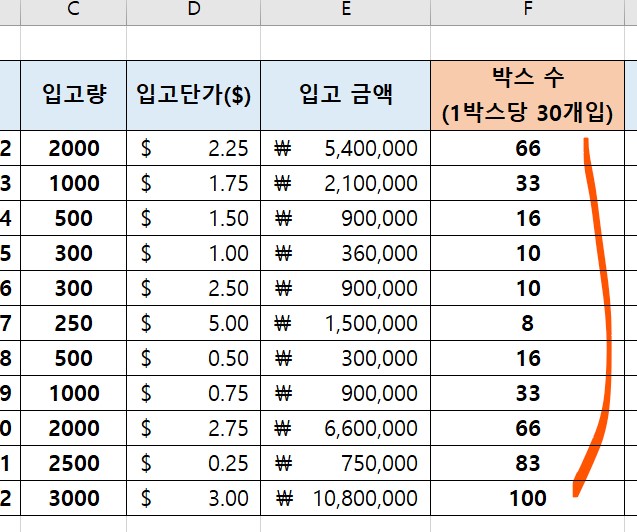Click the 입고단가($) header cell
This screenshot has height=532, width=637.
pyautogui.click(x=193, y=95)
